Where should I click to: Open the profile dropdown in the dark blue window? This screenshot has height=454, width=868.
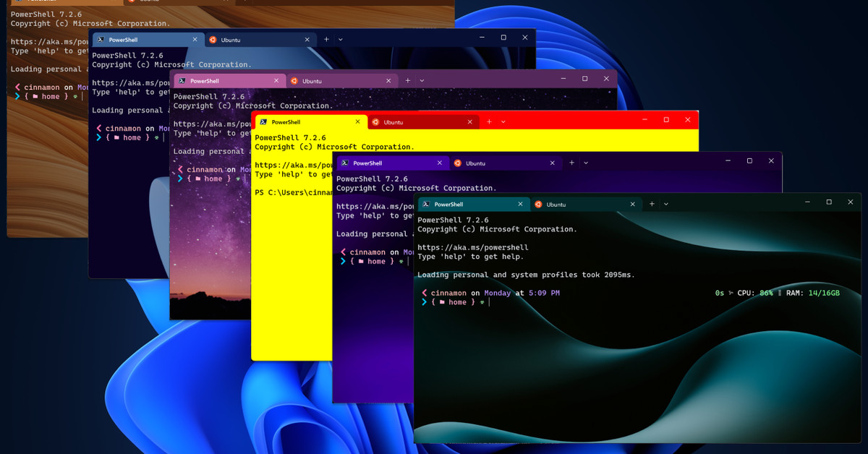tap(340, 39)
